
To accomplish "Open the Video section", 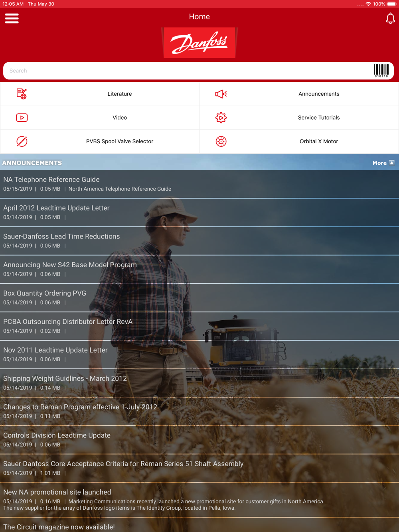I will click(100, 118).
